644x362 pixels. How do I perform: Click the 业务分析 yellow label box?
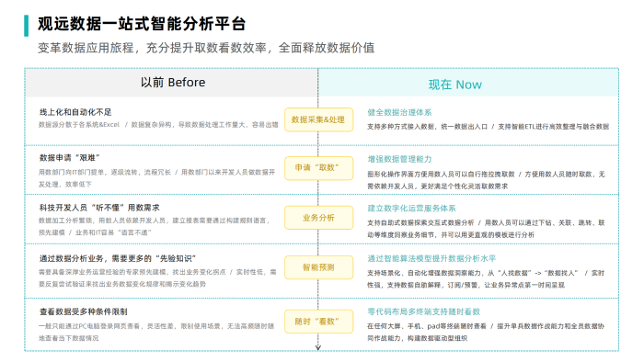click(318, 218)
